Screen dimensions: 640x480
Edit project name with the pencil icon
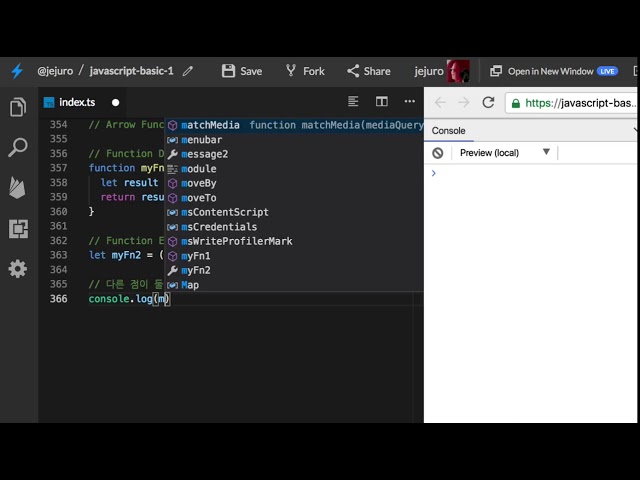[x=188, y=71]
